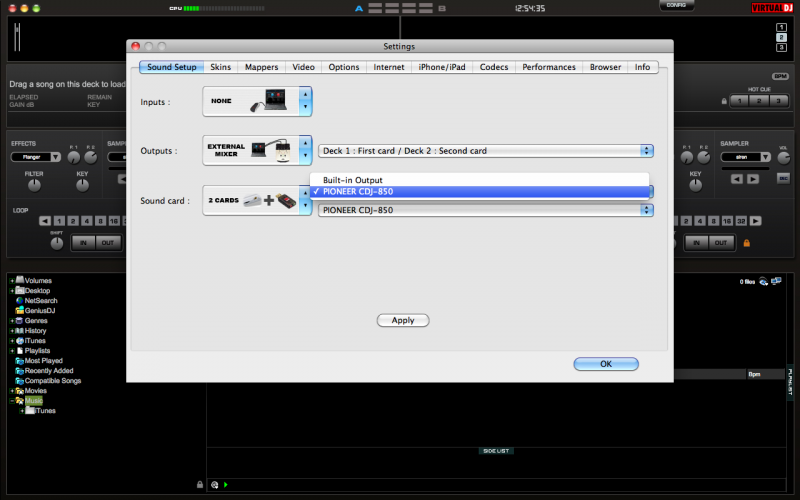Go to the Codecs tab
This screenshot has height=500, width=800.
493,67
